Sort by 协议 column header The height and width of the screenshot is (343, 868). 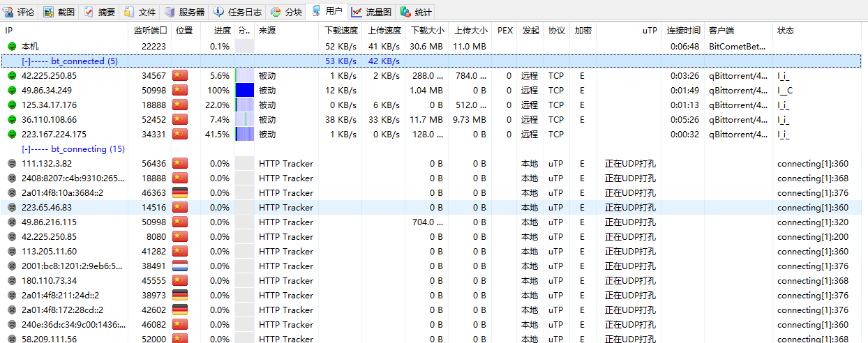556,31
